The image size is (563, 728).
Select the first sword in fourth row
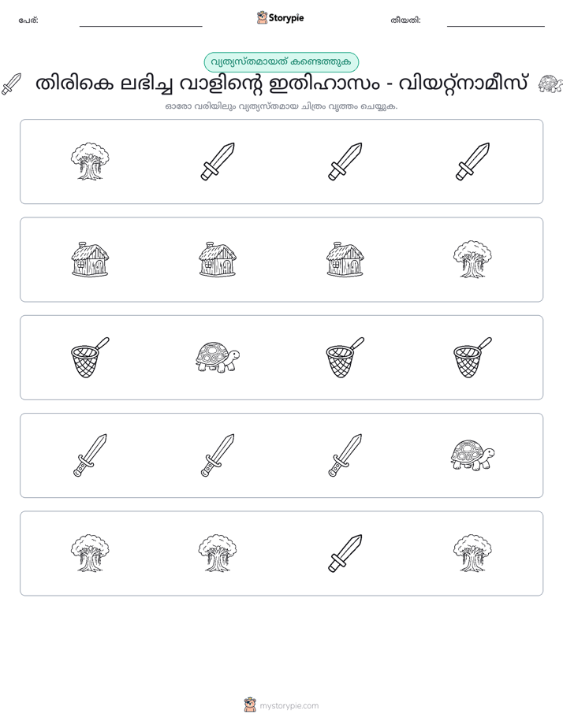pyautogui.click(x=90, y=455)
